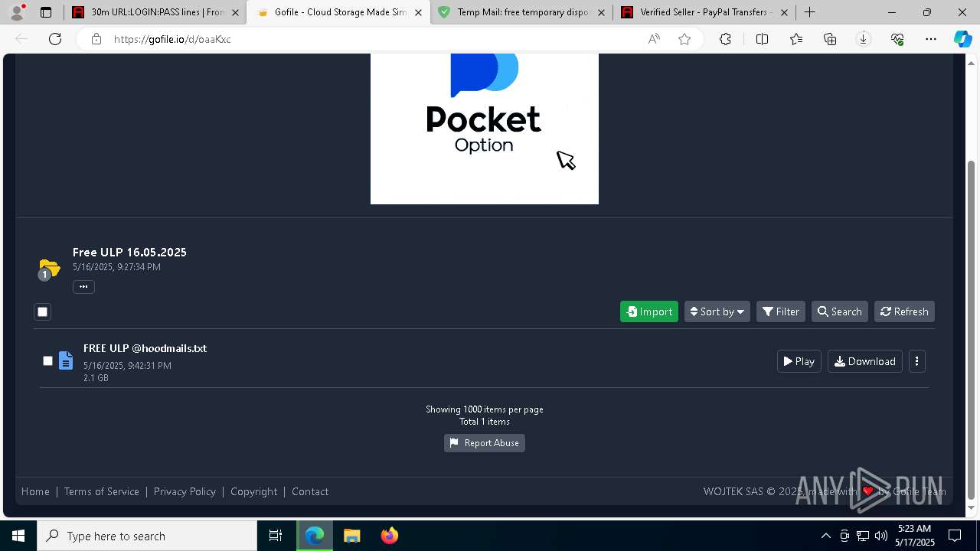Open the tab actions menu icon
The height and width of the screenshot is (551, 980).
[46, 12]
